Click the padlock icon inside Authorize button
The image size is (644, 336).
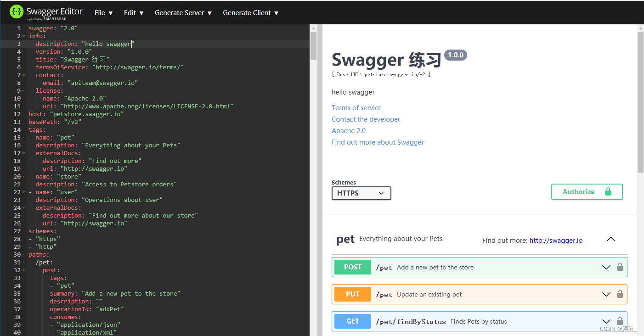tap(607, 191)
